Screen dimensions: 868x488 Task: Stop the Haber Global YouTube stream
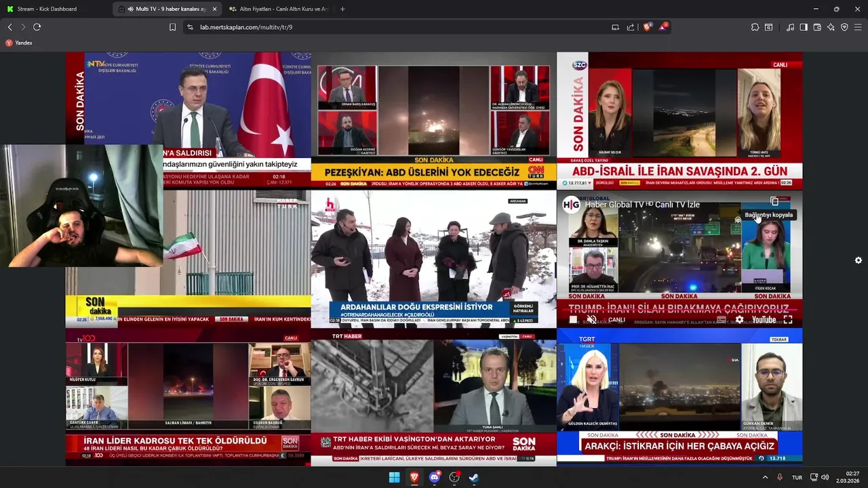(x=573, y=320)
